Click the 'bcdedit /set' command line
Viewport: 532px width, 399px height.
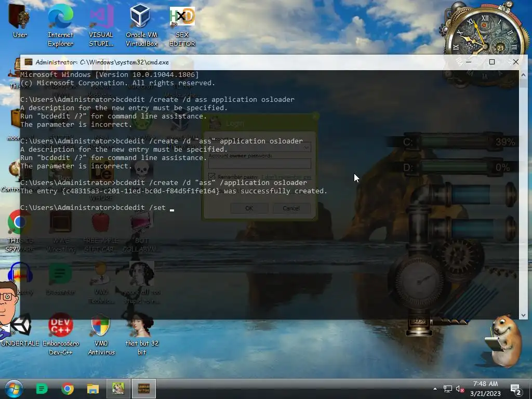click(x=92, y=208)
